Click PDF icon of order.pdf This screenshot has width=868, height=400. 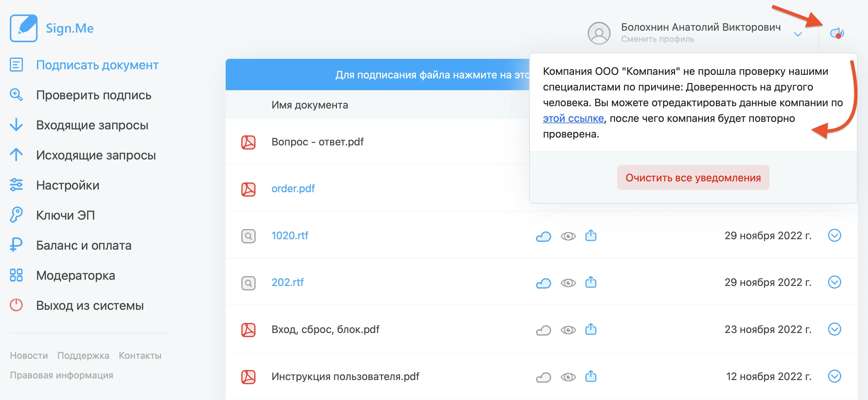248,189
